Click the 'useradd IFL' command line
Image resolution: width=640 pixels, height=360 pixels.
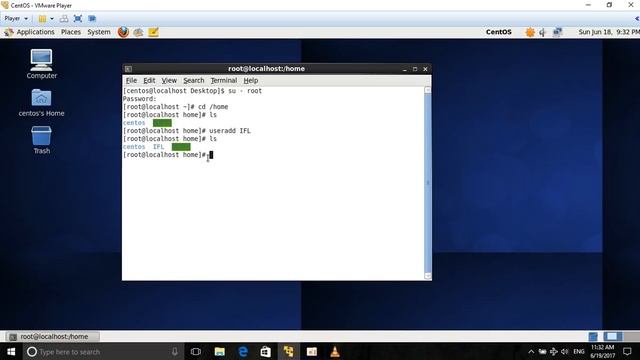(x=187, y=131)
